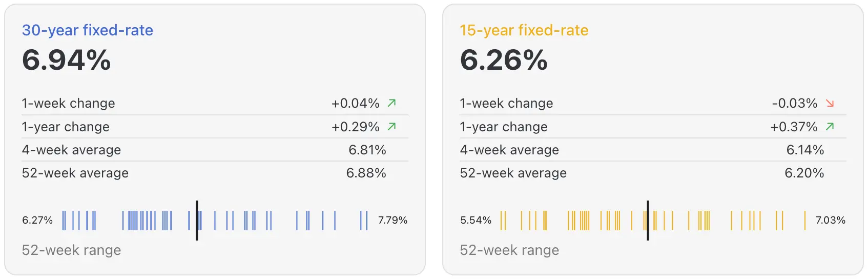Click the green arrow beside +0.37% change
Viewport: 868px width, 279px height.
pos(830,126)
